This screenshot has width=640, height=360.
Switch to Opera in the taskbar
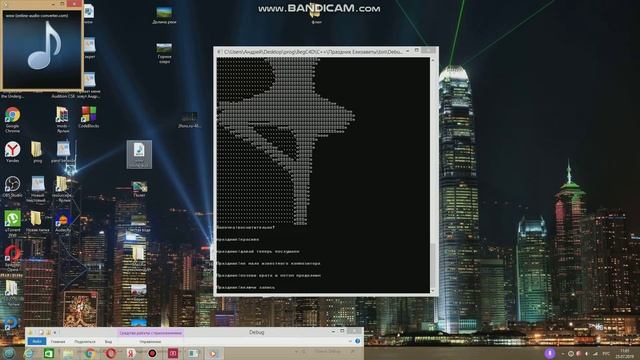coord(110,353)
